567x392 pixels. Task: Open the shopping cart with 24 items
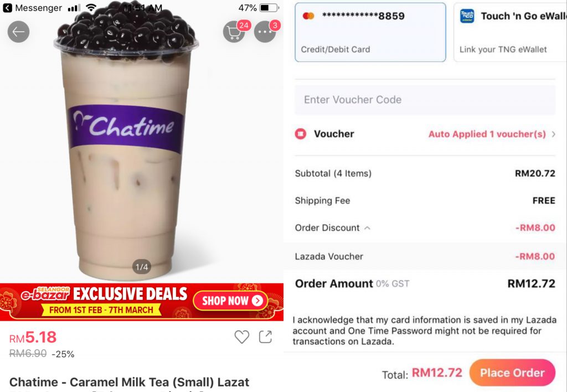pos(234,32)
